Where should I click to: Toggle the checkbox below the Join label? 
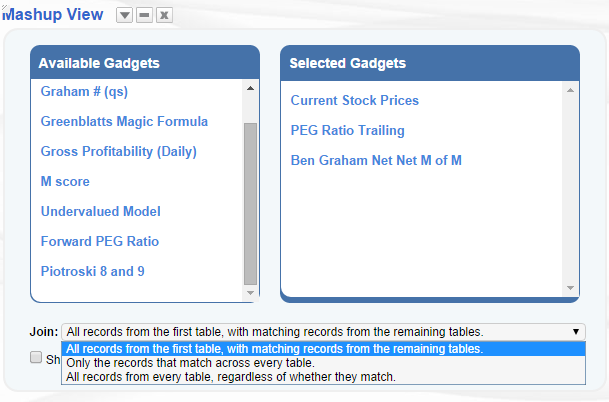click(x=36, y=357)
